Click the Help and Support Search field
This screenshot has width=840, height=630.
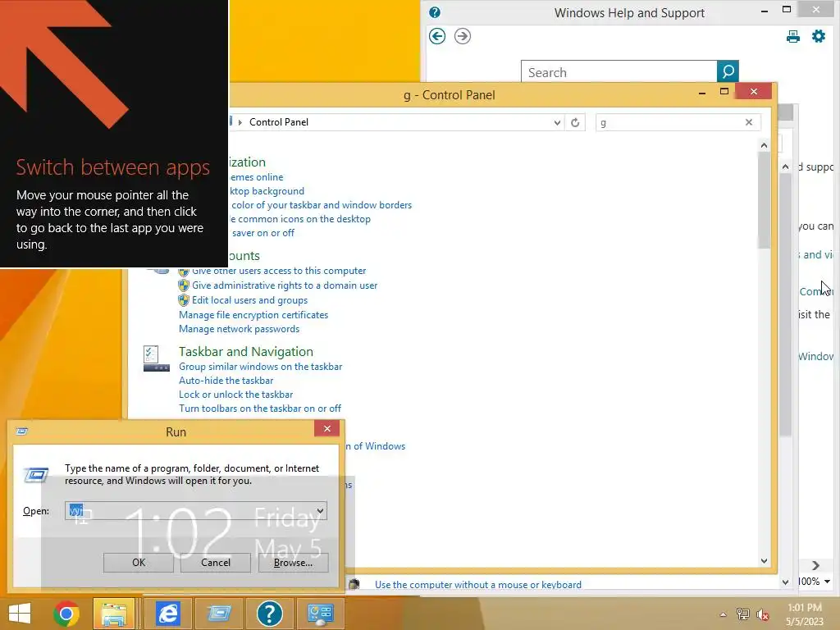(619, 72)
